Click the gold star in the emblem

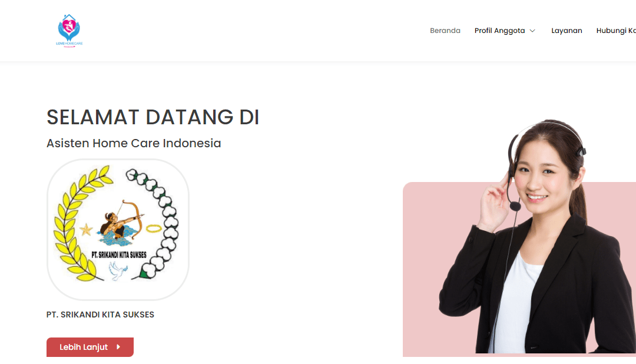click(x=86, y=230)
